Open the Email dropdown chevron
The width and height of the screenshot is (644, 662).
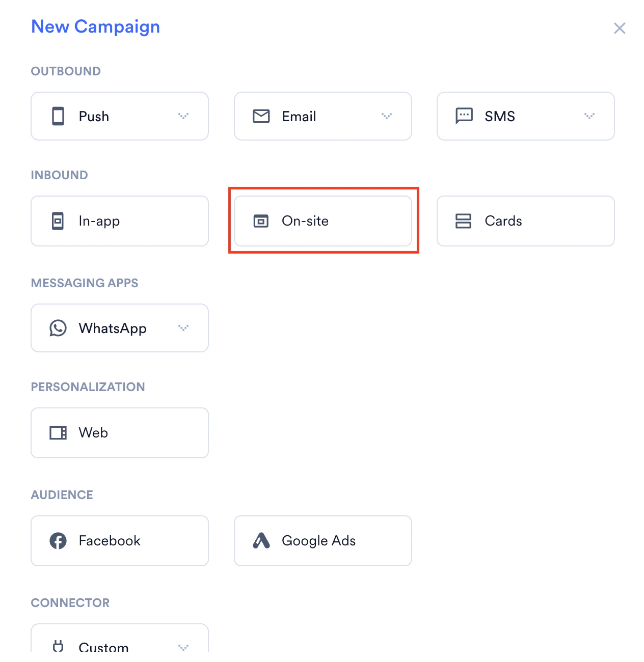click(386, 116)
